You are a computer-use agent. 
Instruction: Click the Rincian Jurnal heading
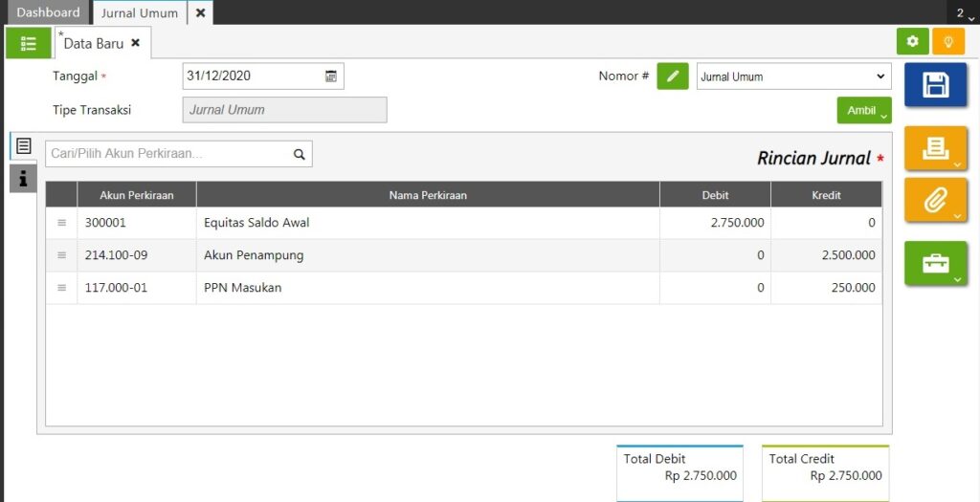(813, 159)
